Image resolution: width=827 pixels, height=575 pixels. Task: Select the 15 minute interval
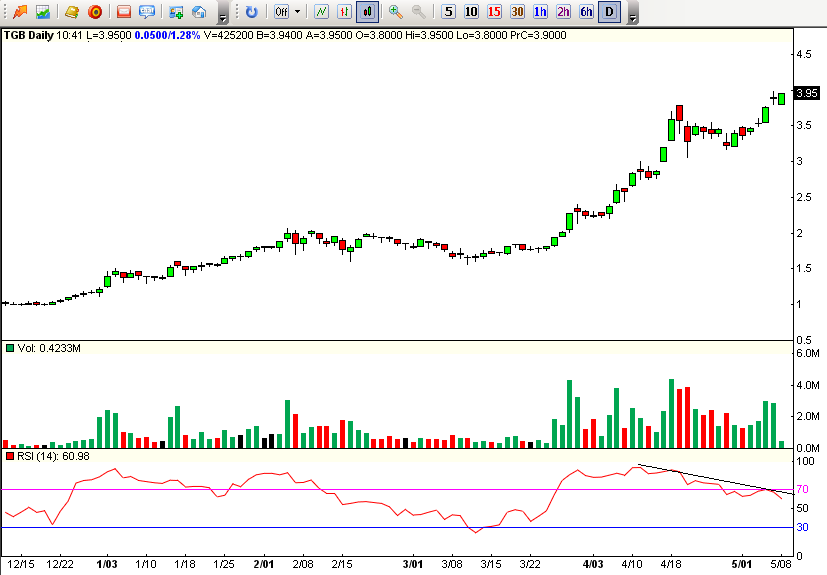pos(494,12)
